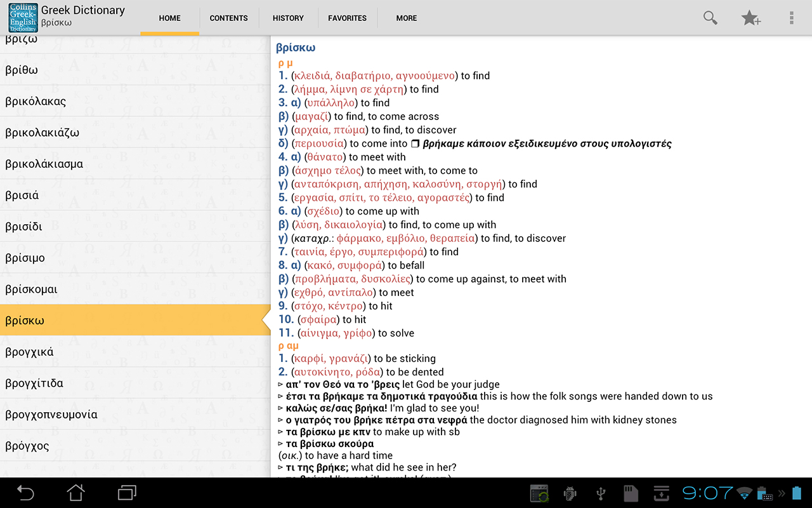
Task: Tap the sense '(καρφί, γρανάζι) to be sticking'
Action: click(x=363, y=359)
